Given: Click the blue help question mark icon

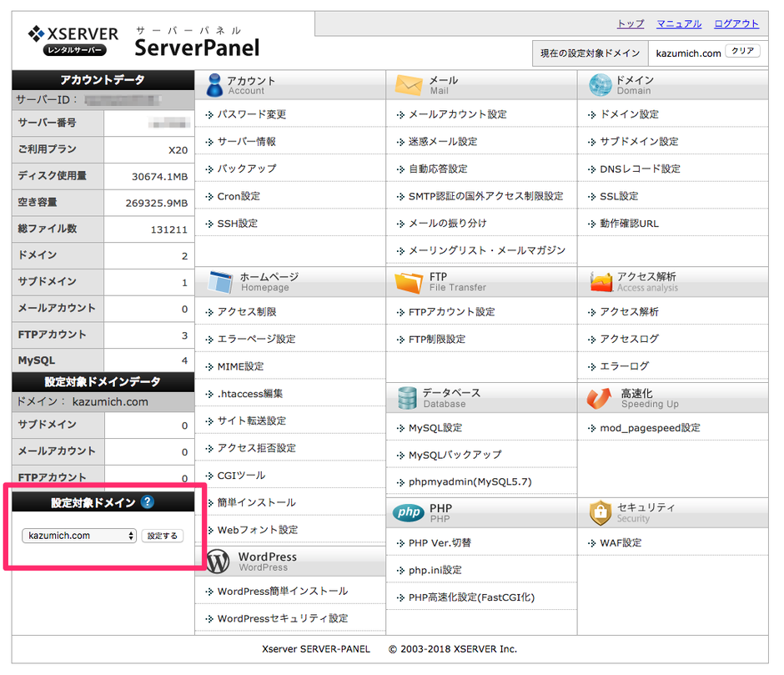Looking at the screenshot, I should [x=148, y=502].
